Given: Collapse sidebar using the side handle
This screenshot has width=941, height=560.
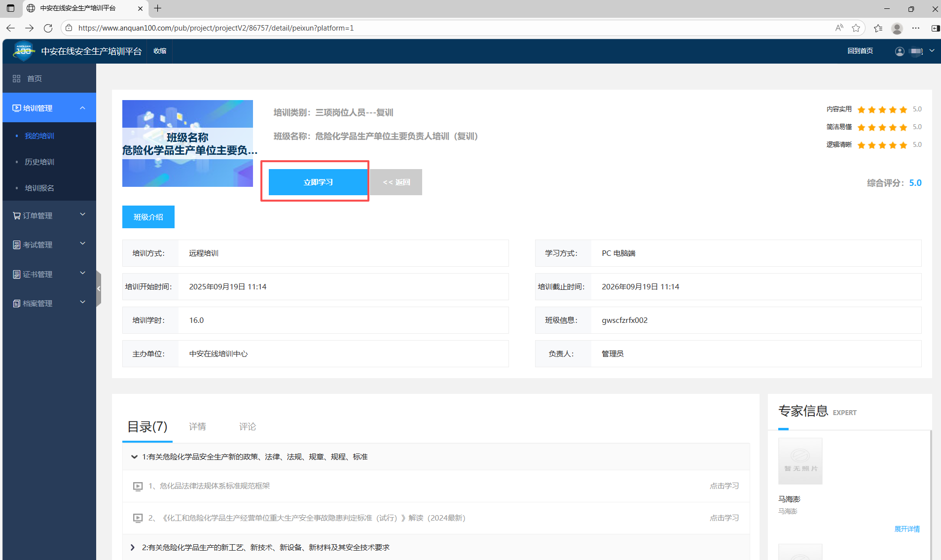Looking at the screenshot, I should pyautogui.click(x=99, y=288).
